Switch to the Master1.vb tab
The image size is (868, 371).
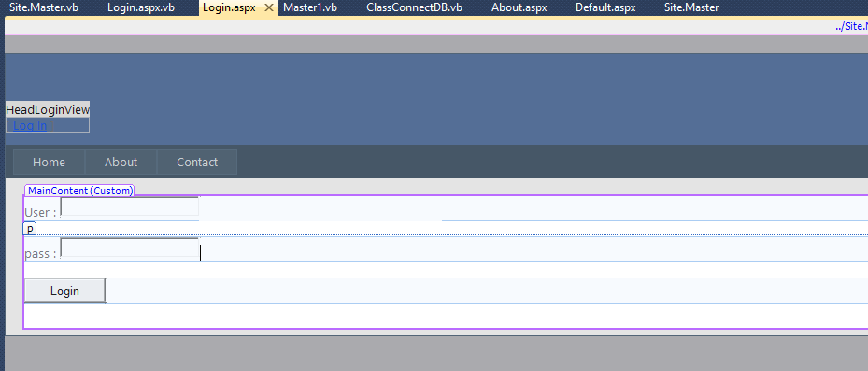pos(310,7)
